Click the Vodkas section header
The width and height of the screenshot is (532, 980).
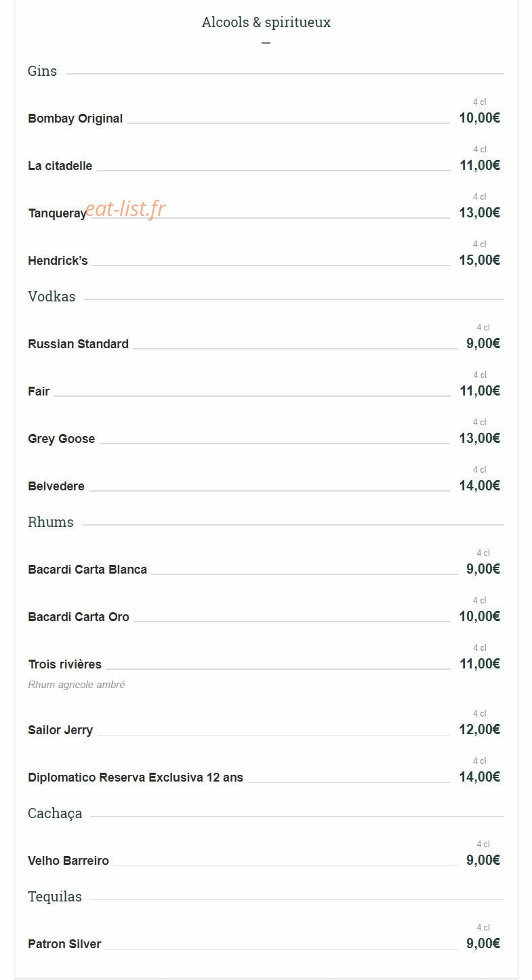tap(52, 297)
